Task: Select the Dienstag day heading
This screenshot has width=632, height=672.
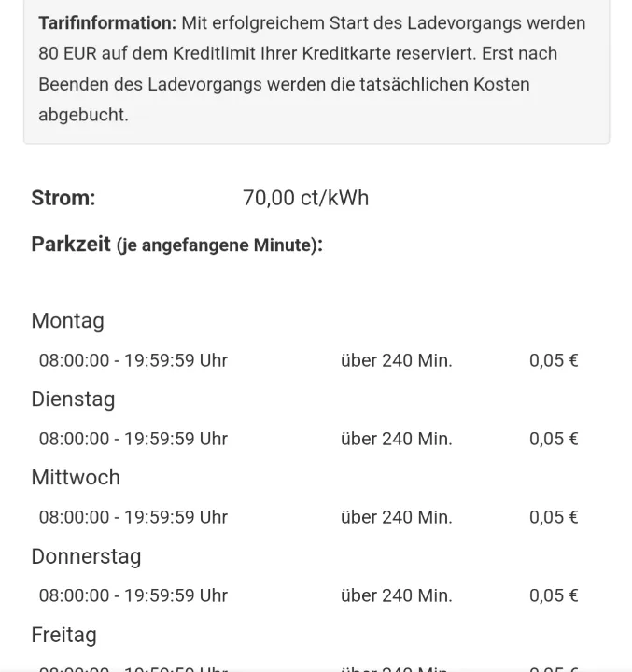Action: click(x=74, y=399)
